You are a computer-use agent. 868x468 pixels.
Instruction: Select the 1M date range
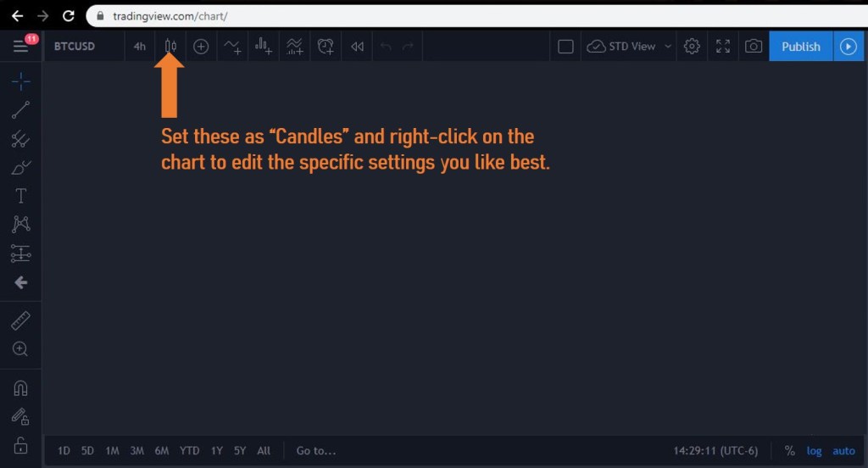tap(112, 451)
